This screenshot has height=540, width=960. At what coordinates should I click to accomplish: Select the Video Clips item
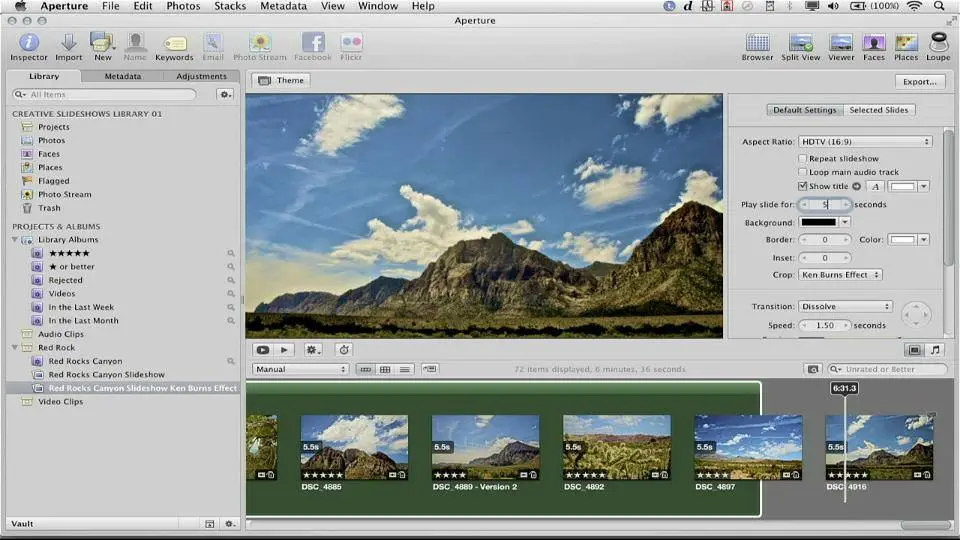pos(60,402)
